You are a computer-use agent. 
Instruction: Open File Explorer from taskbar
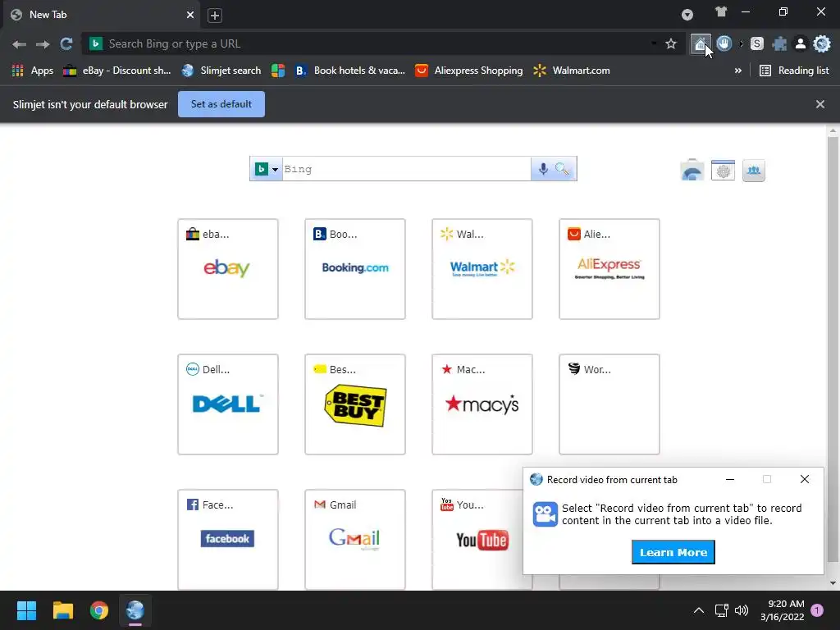click(x=62, y=610)
